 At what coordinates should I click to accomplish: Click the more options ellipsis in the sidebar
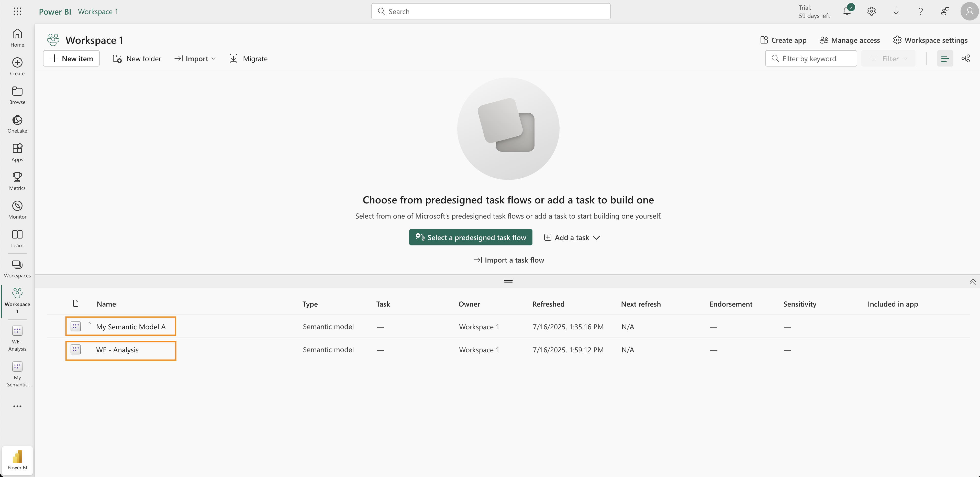[17, 407]
